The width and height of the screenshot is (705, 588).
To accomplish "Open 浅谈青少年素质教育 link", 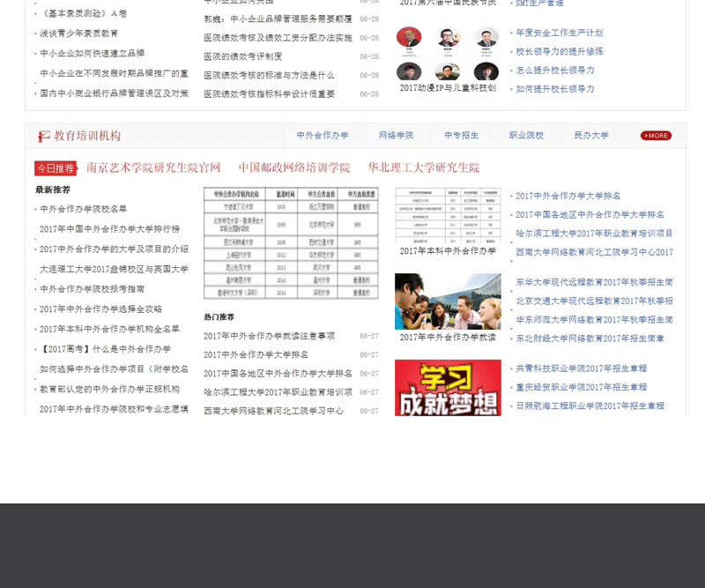I will pyautogui.click(x=78, y=33).
